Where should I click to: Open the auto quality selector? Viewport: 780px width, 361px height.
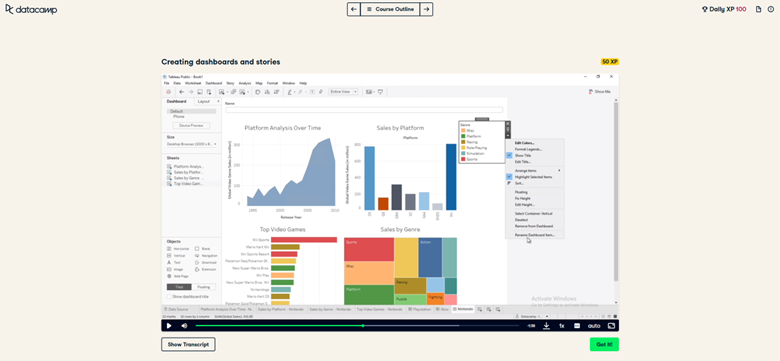coord(594,326)
